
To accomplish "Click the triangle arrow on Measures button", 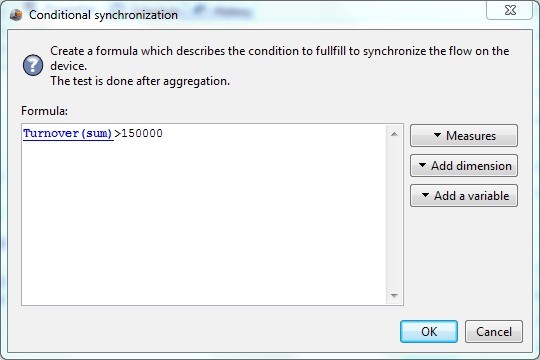I will coord(437,135).
